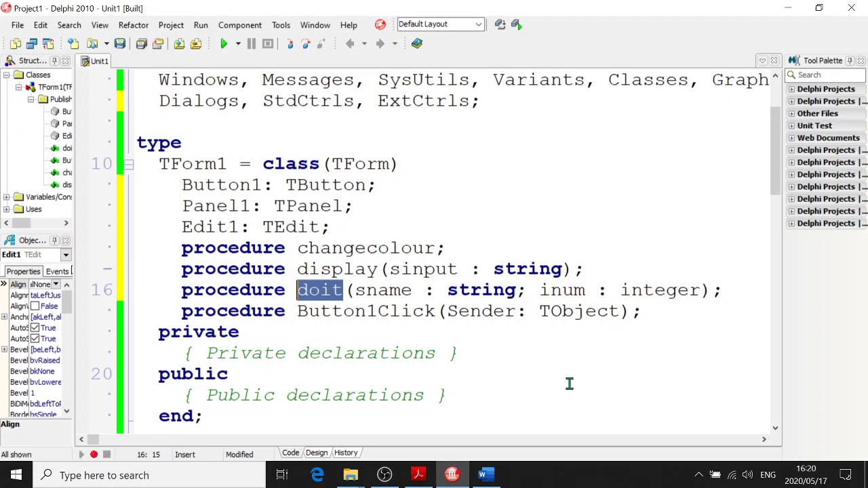The height and width of the screenshot is (488, 868).
Task: Click the Open Project folder icon
Action: pos(158,43)
